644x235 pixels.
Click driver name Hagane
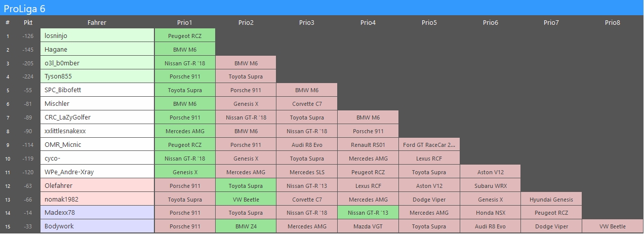pos(97,49)
